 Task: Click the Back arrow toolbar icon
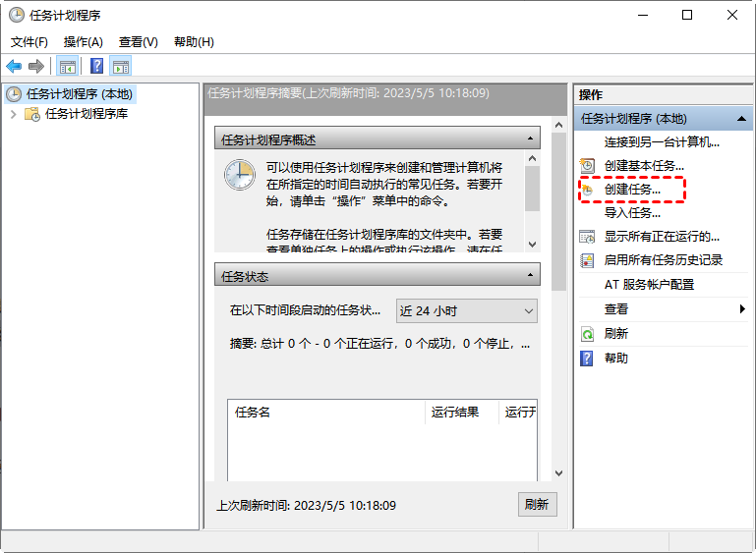14,66
